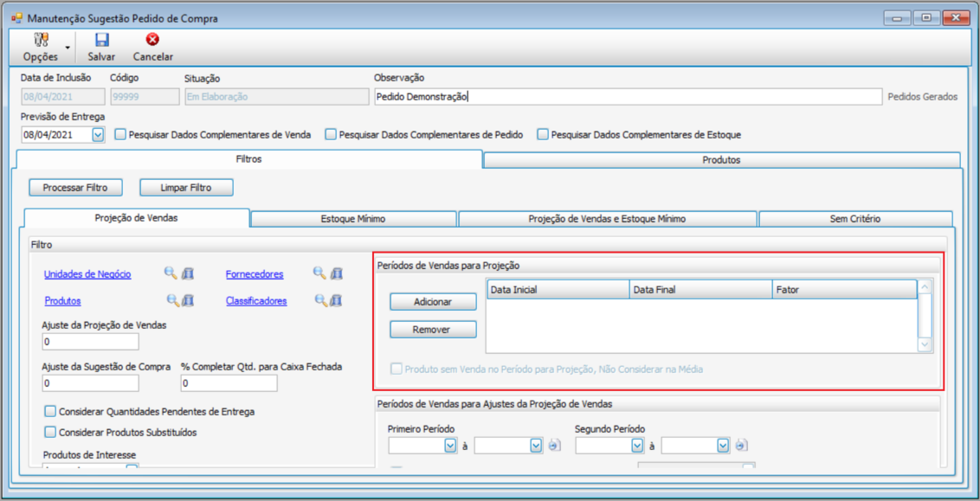Open Primeiro Período end date dropdown

point(536,446)
